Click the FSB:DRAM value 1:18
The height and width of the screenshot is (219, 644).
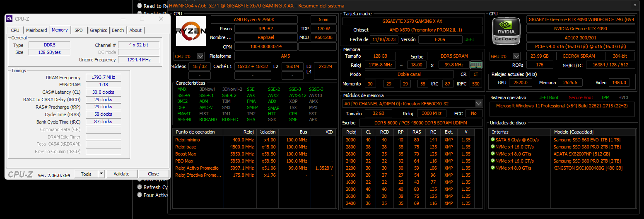pos(103,85)
